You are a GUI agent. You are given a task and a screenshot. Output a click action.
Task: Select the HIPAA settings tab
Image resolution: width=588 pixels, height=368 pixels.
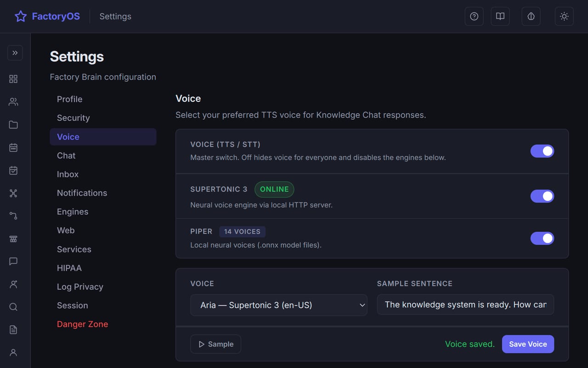coord(103,268)
